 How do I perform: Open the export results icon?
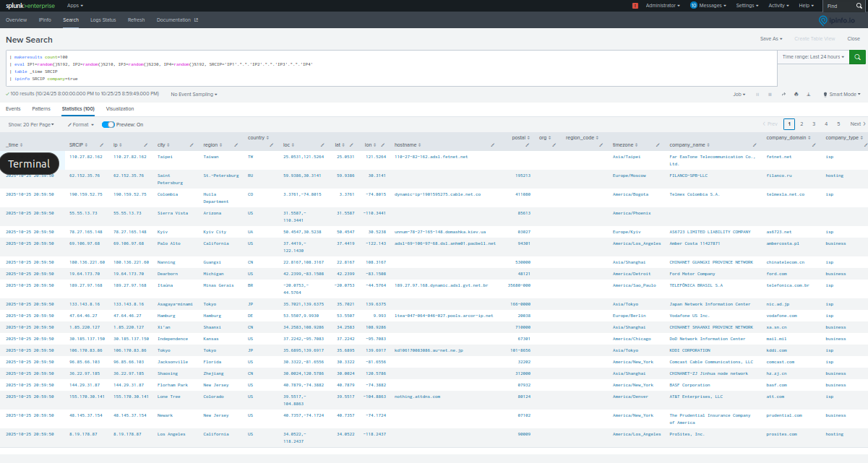(x=808, y=94)
